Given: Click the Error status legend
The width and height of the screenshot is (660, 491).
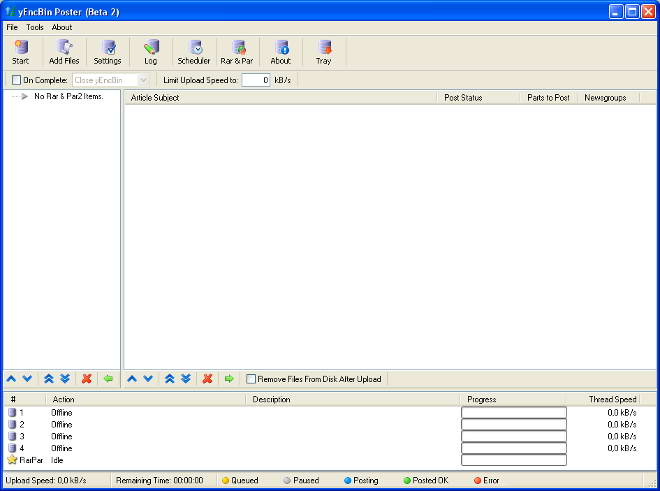Looking at the screenshot, I should pos(487,480).
